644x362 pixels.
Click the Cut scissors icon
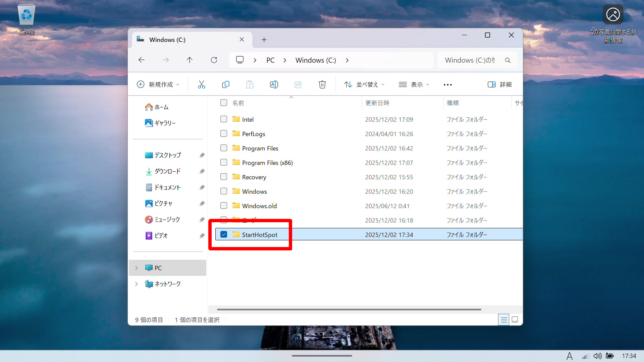coord(201,84)
